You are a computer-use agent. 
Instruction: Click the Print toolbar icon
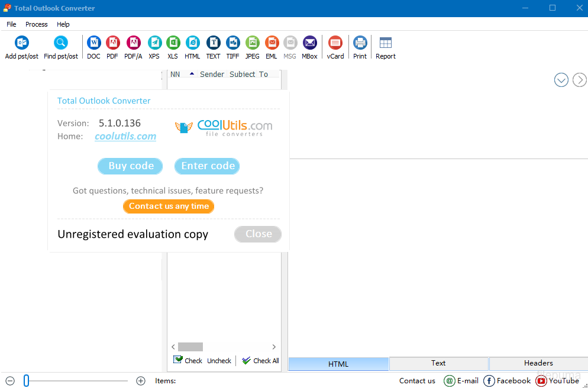click(360, 43)
